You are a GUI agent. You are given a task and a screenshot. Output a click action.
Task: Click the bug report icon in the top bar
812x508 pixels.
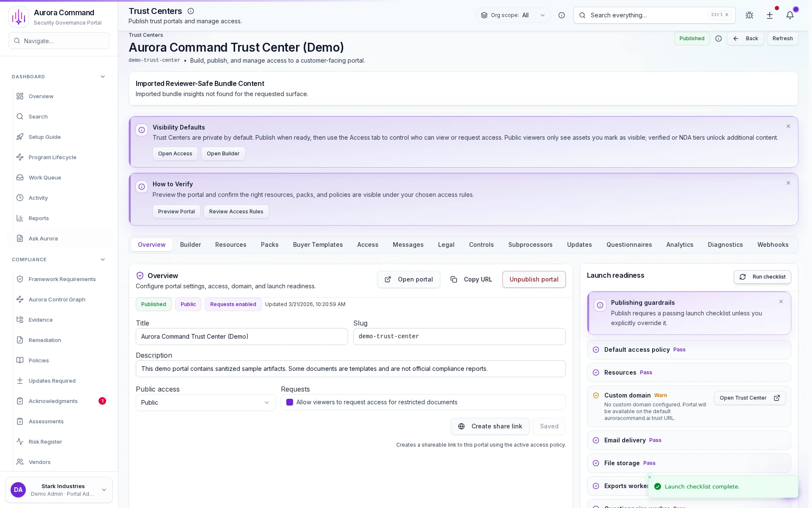pos(749,15)
